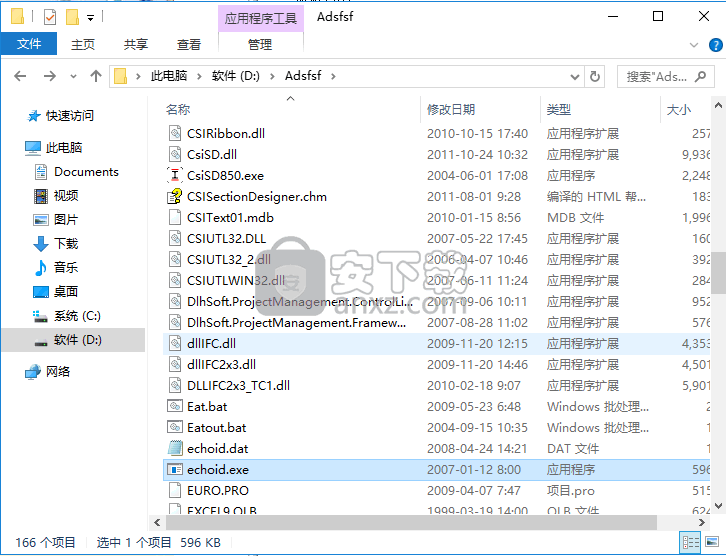
Task: Click the scroll right arrow of file list
Action: [x=701, y=523]
